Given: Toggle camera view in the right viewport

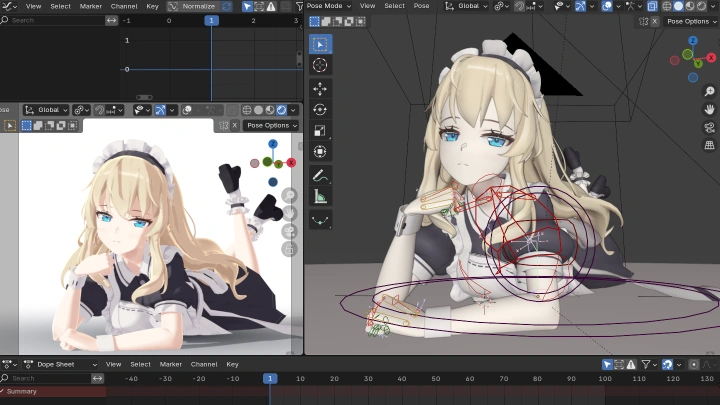Looking at the screenshot, I should point(709,126).
